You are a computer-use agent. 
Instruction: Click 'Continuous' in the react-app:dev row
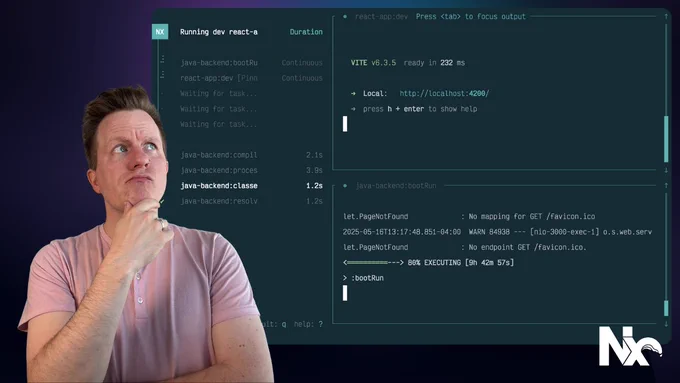coord(302,78)
